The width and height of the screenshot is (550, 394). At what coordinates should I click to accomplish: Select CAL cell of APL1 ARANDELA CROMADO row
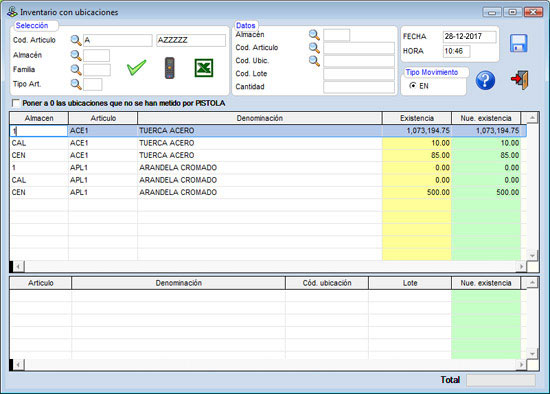(39, 180)
